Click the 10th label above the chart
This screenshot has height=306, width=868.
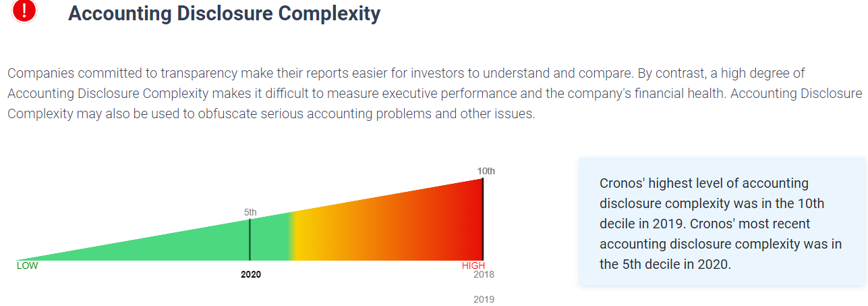486,171
